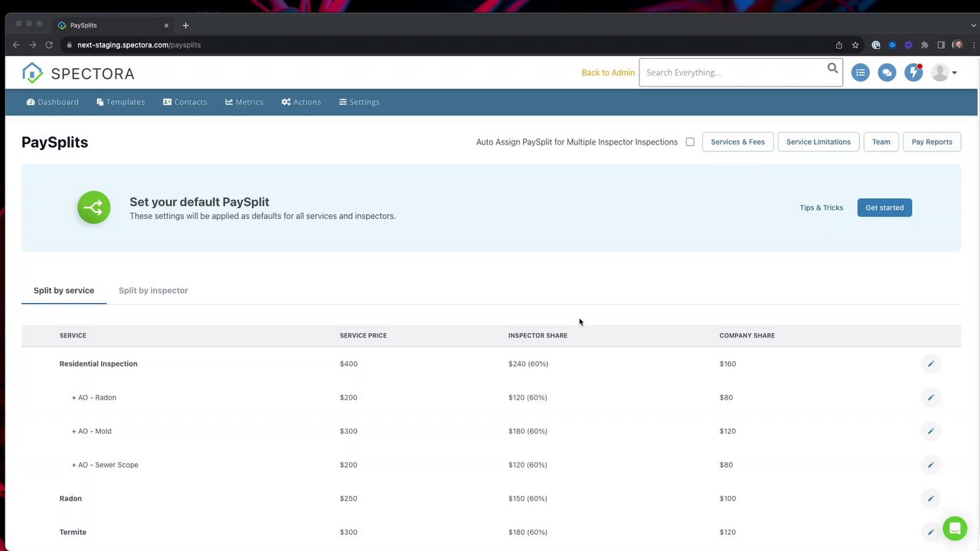Edit the Termite pay split

[x=931, y=532]
